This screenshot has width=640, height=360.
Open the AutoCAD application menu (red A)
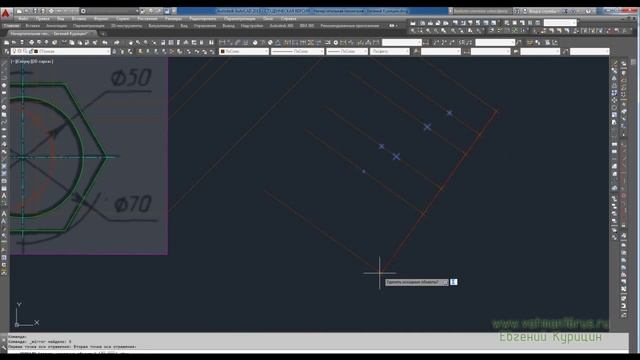click(5, 13)
